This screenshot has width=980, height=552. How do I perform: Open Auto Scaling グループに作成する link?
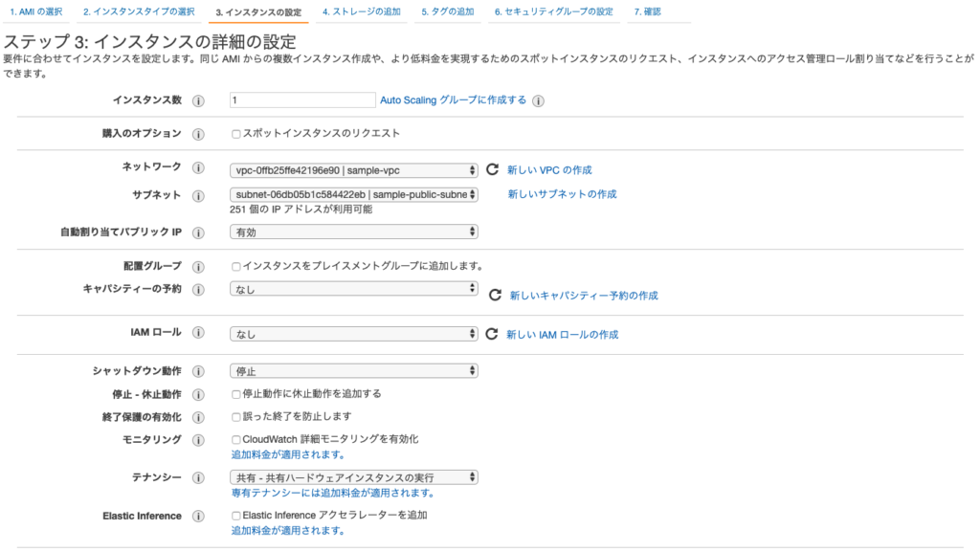(x=453, y=99)
